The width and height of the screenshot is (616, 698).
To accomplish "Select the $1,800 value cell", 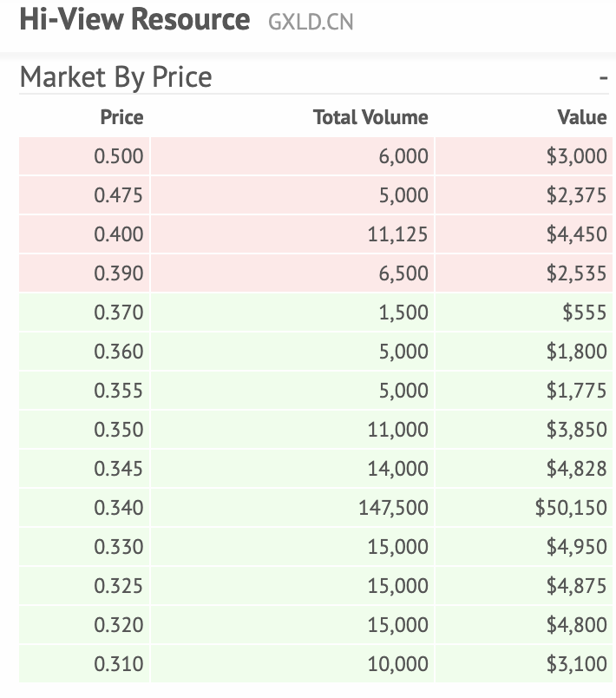I will [x=576, y=352].
